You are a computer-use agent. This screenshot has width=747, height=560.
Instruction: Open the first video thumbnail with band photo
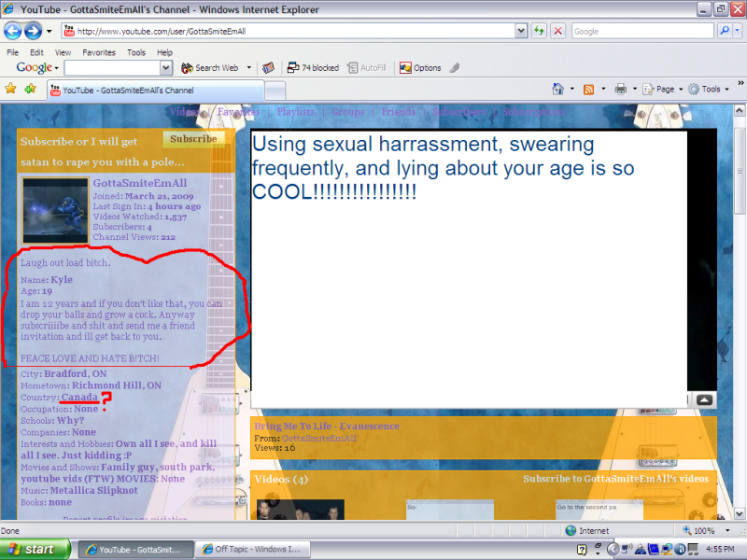300,510
